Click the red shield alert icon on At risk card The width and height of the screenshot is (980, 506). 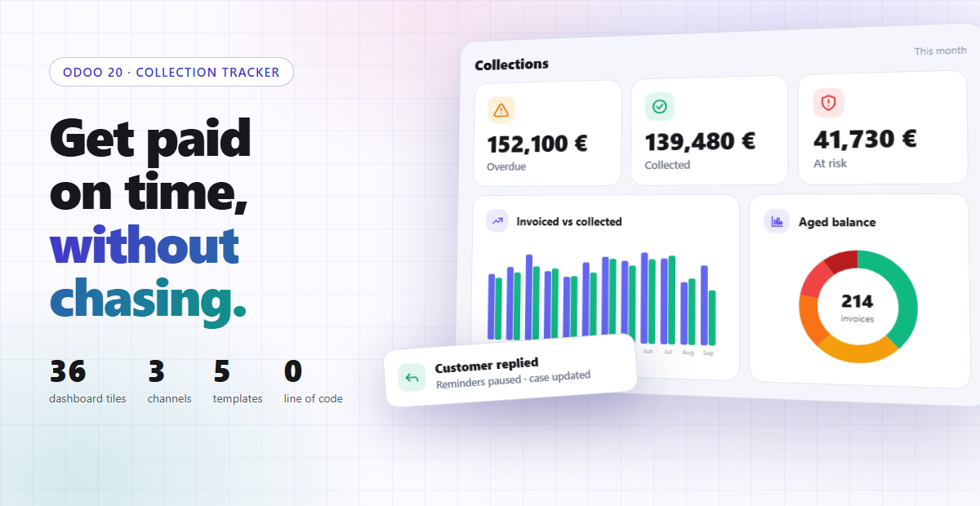pyautogui.click(x=828, y=103)
